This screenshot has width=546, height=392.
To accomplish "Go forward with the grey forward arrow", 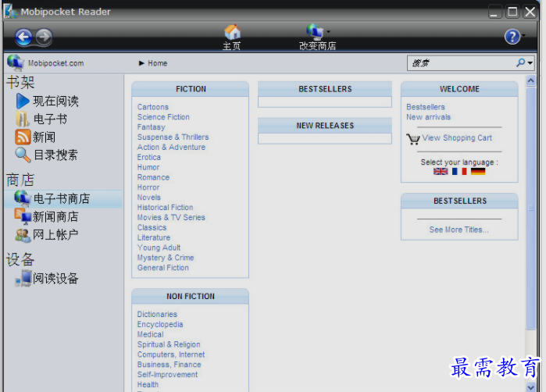I will tap(44, 37).
